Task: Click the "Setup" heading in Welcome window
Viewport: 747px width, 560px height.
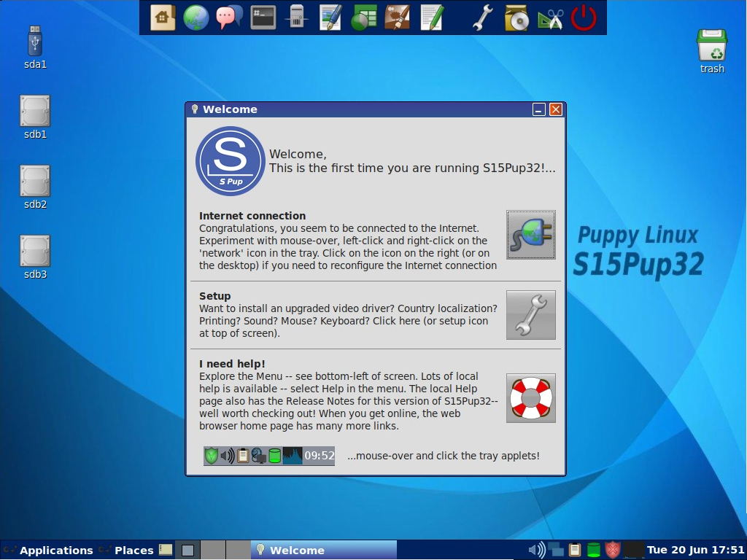Action: click(x=215, y=296)
